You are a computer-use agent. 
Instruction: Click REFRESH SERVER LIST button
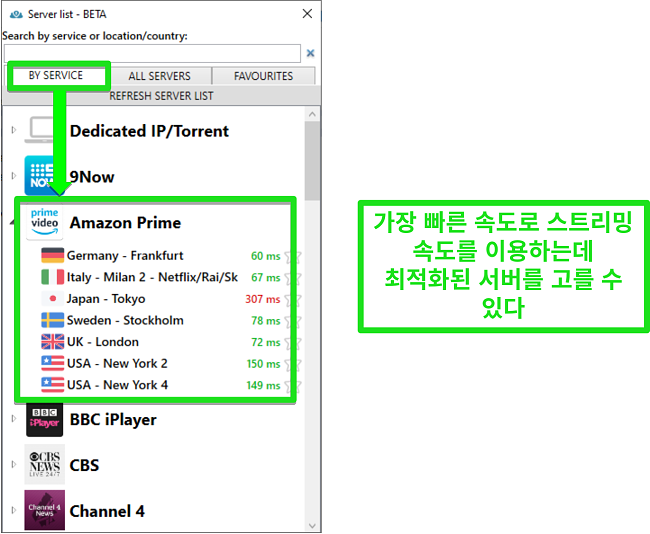click(161, 96)
